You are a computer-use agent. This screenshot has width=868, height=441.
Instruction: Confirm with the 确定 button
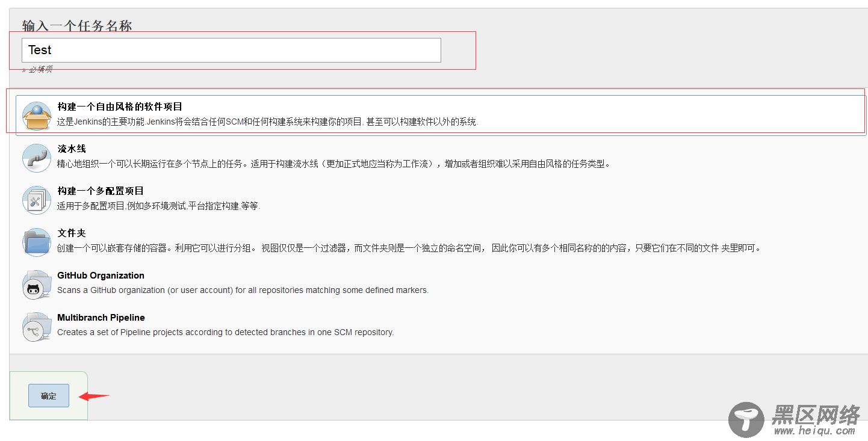[49, 395]
